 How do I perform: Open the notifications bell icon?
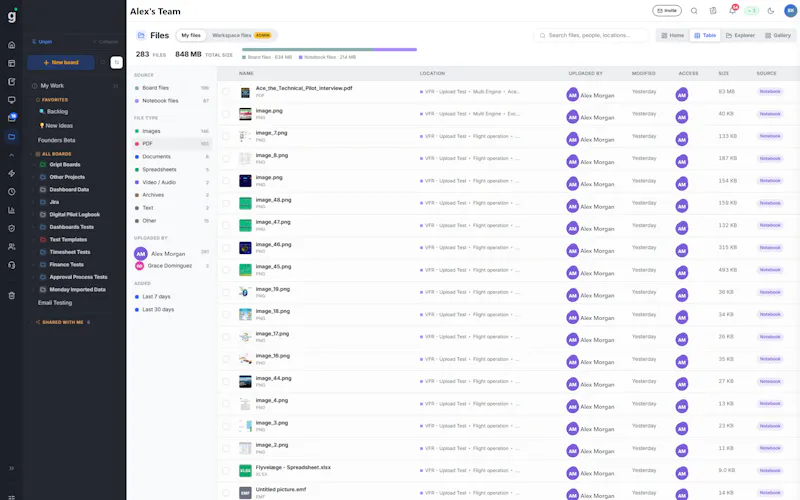coord(733,10)
